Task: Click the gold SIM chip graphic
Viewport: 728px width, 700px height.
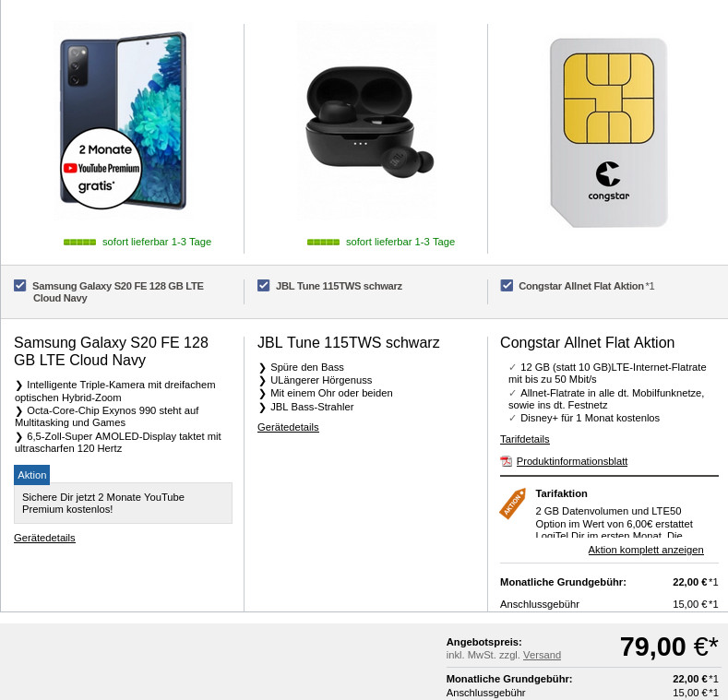Action: point(608,98)
